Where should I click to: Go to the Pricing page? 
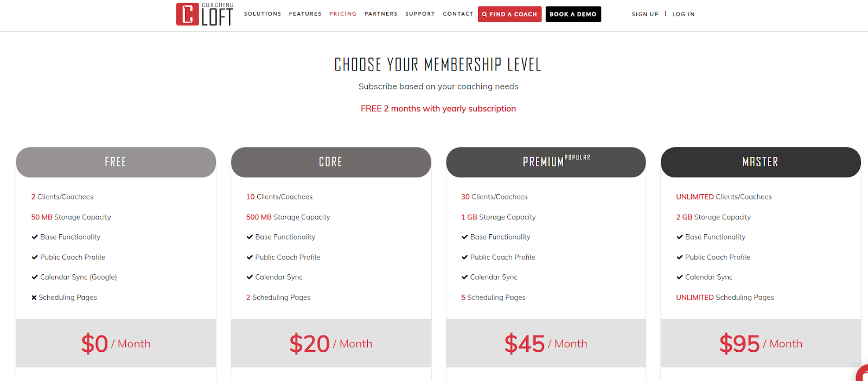pyautogui.click(x=343, y=14)
